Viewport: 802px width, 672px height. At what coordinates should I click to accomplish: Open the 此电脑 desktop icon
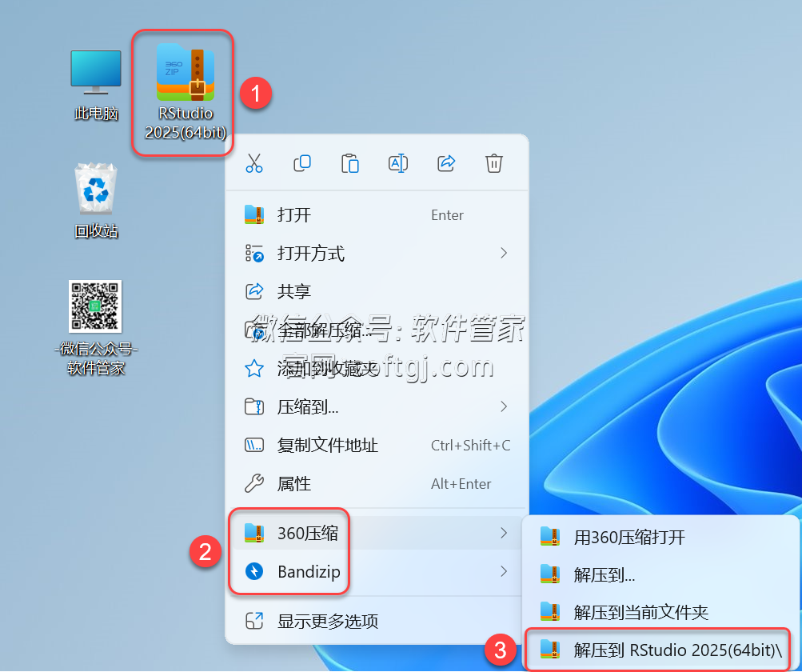click(x=96, y=85)
